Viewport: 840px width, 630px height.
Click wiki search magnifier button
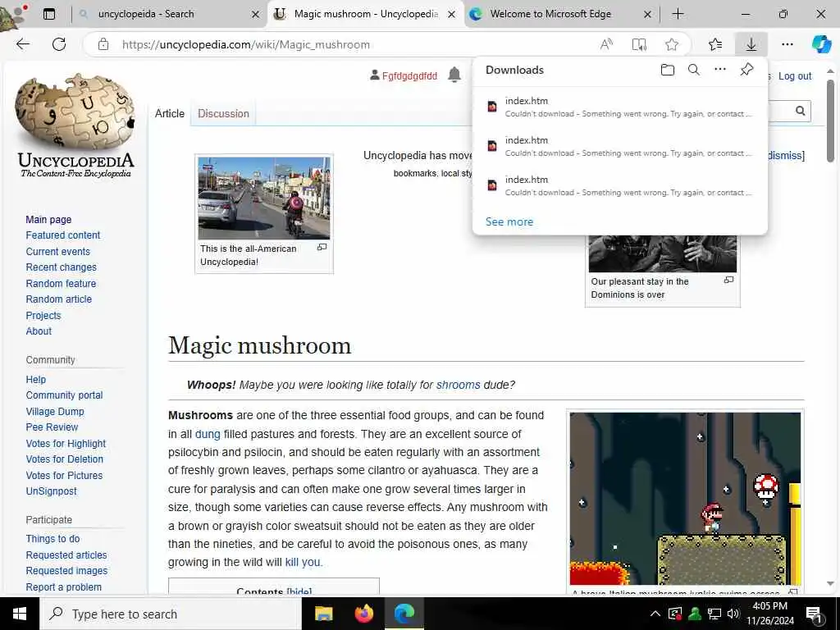[801, 111]
